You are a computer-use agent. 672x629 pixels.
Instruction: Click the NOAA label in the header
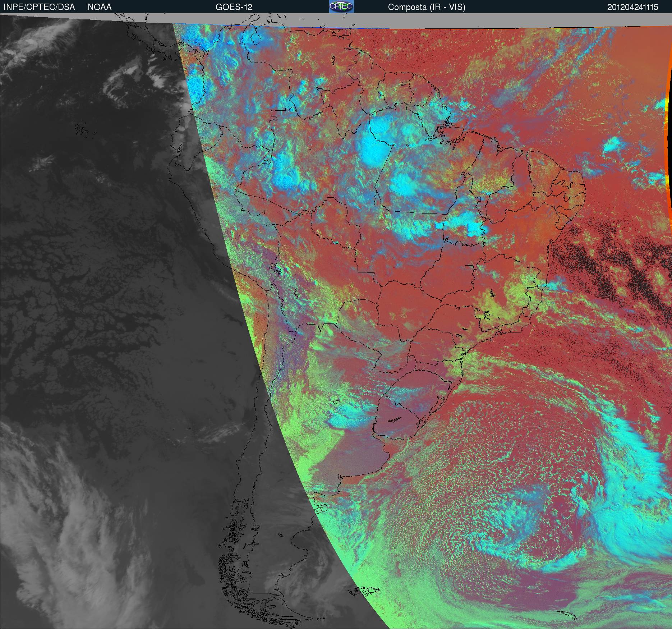click(100, 7)
